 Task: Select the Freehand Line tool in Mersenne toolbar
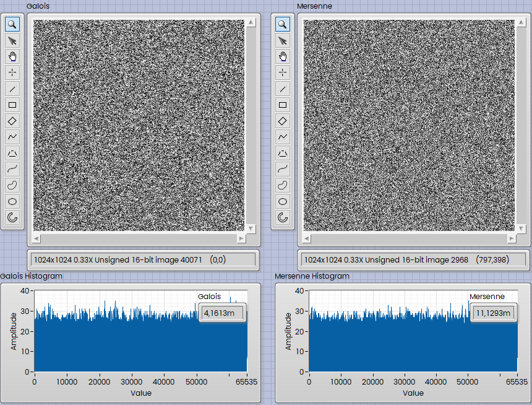283,169
